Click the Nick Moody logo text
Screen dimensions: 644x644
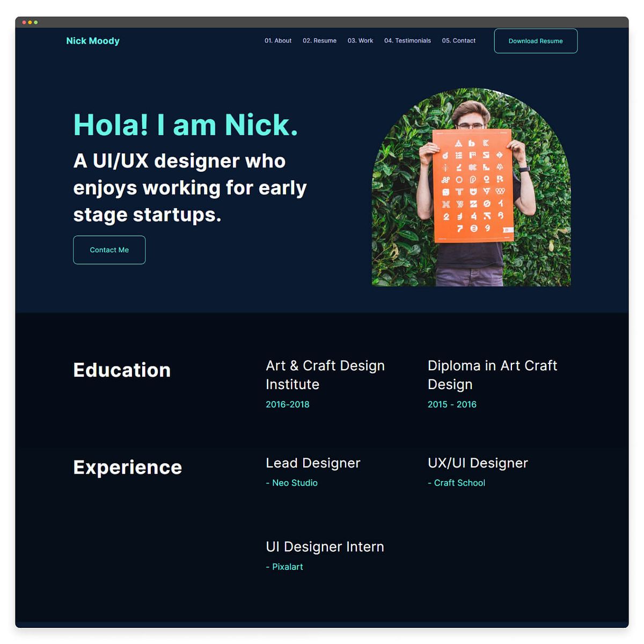(93, 41)
